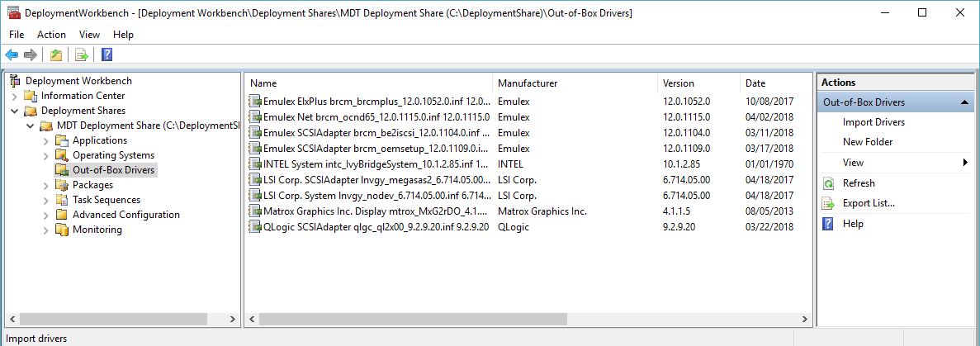Click the Export List toolbar icon

pyautogui.click(x=81, y=55)
